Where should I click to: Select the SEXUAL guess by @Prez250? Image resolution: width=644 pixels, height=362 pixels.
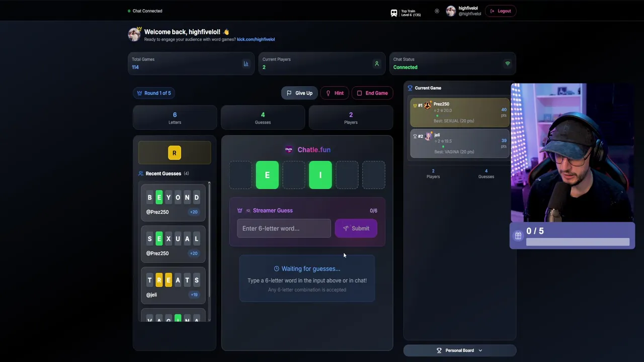pyautogui.click(x=173, y=245)
